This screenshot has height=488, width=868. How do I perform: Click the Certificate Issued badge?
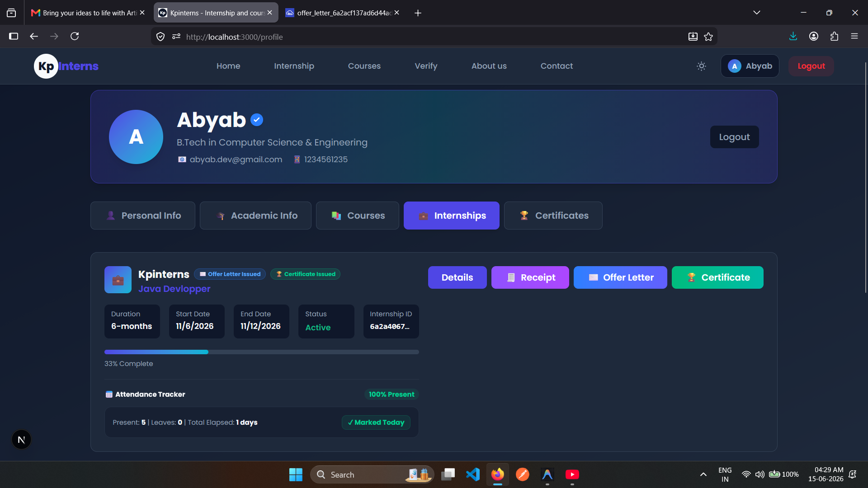click(305, 274)
